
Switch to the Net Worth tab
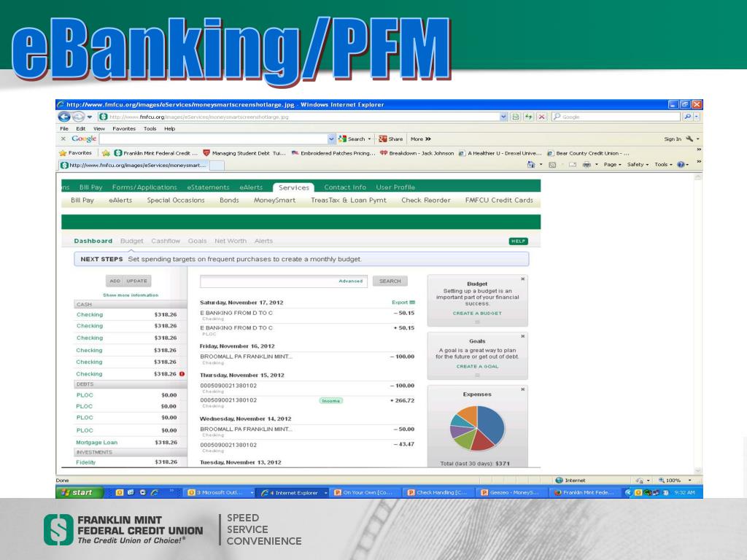click(x=231, y=241)
